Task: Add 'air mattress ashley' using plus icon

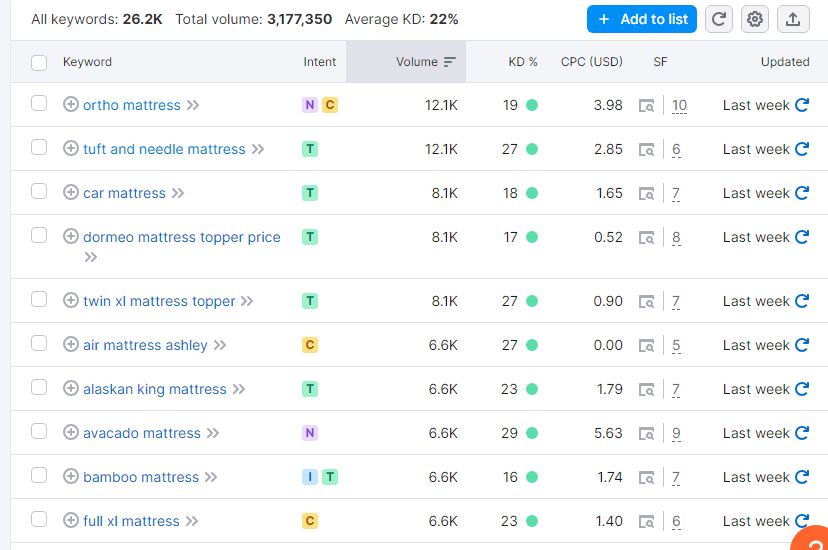Action: (x=71, y=345)
